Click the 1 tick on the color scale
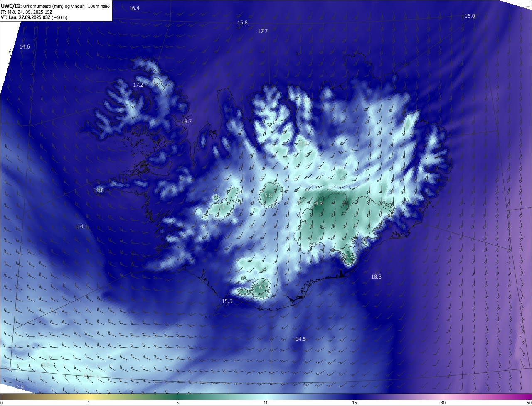 [89, 403]
